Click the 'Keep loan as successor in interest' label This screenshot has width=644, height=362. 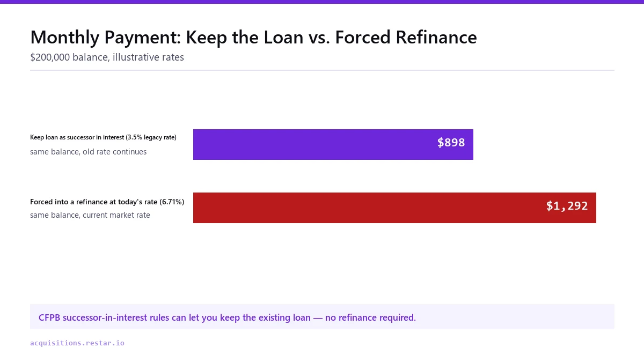coord(77,137)
